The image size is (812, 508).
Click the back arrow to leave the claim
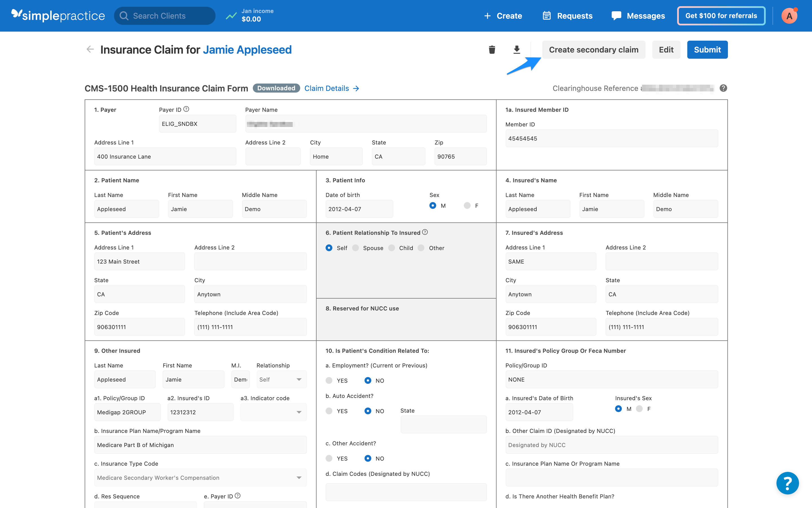click(x=90, y=49)
